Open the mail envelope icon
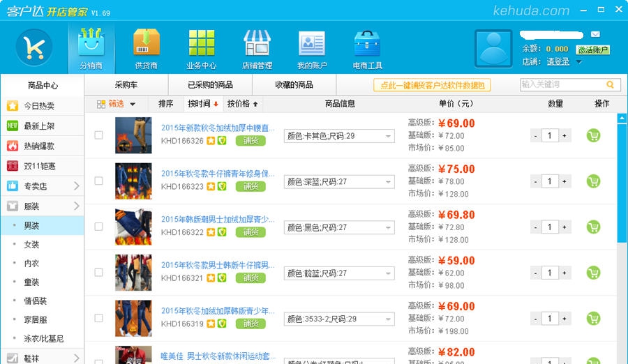The image size is (628, 364). [595, 34]
